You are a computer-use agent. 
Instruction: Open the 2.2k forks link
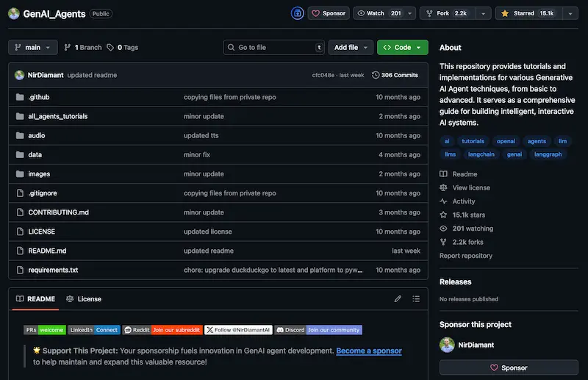click(x=462, y=242)
